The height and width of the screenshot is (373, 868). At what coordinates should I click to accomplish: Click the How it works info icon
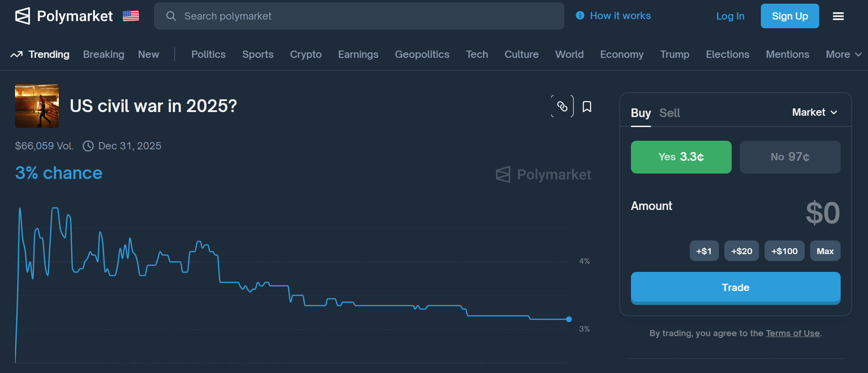tap(580, 15)
